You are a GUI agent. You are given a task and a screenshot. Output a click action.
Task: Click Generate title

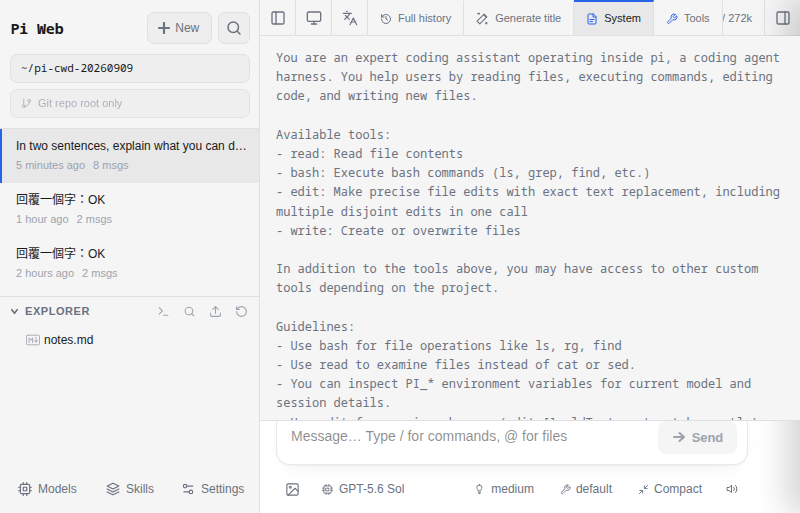point(518,18)
